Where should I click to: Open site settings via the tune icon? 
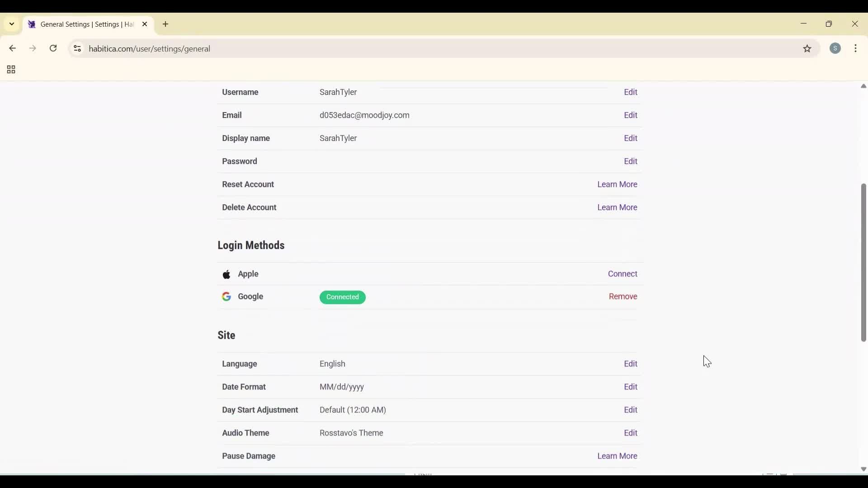tap(77, 49)
